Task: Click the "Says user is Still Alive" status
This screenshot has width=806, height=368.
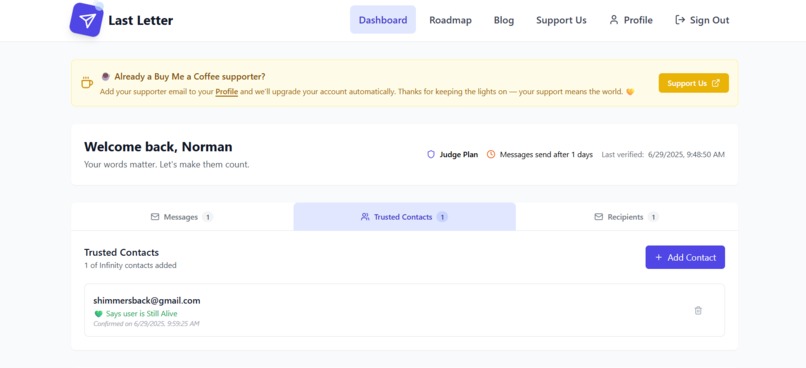Action: (x=141, y=314)
